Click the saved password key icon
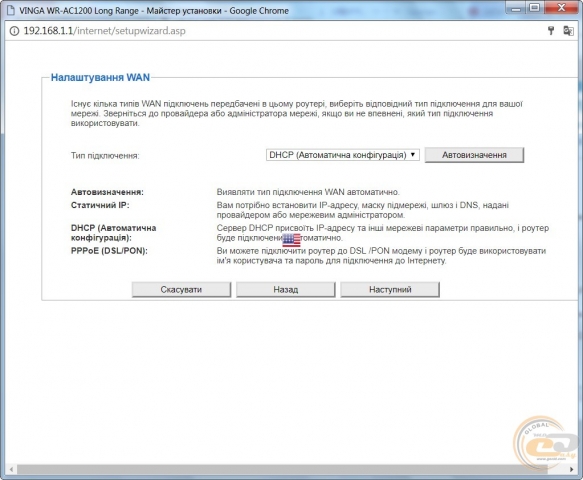Image resolution: width=583 pixels, height=480 pixels. 551,31
